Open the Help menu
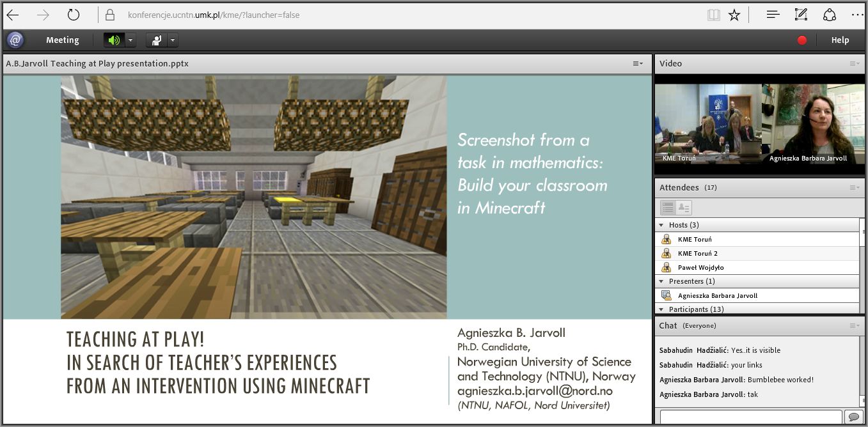Screen dimensions: 868x427 840,40
